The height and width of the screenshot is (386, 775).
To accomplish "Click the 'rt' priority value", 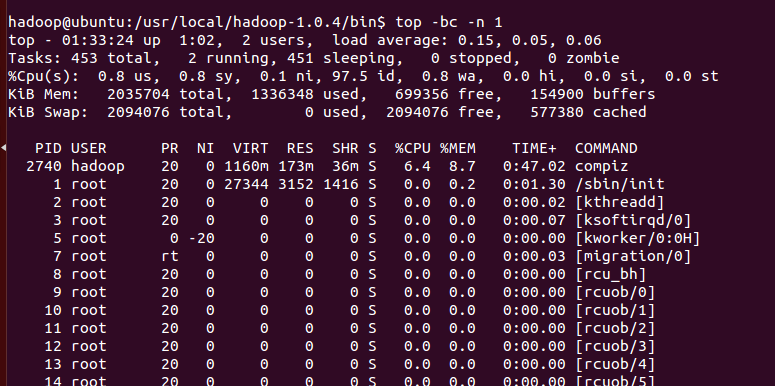I will (x=170, y=257).
